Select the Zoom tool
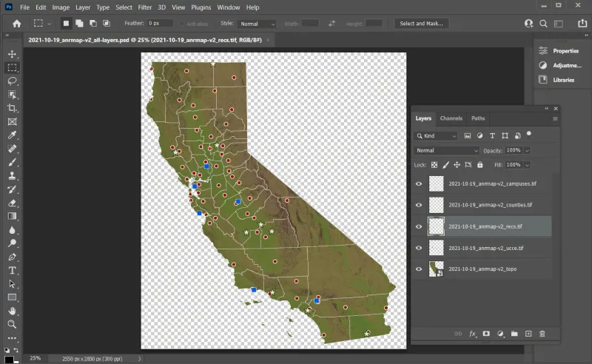 pyautogui.click(x=12, y=324)
